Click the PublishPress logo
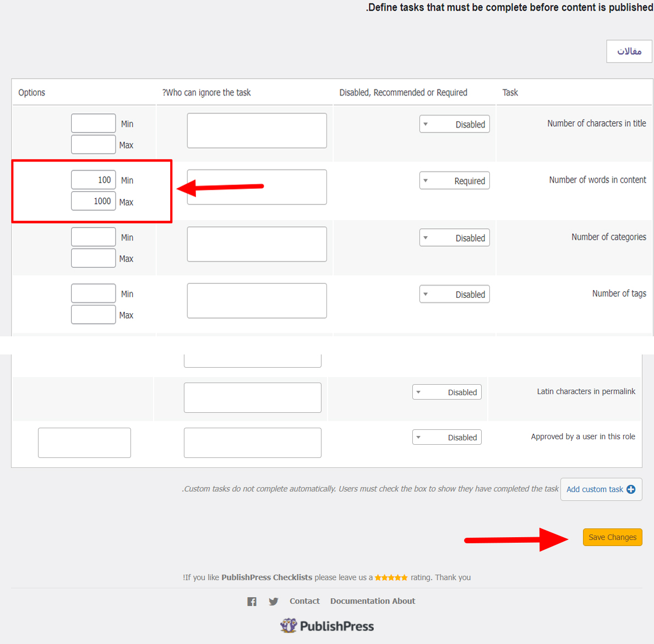The image size is (654, 644). click(327, 626)
